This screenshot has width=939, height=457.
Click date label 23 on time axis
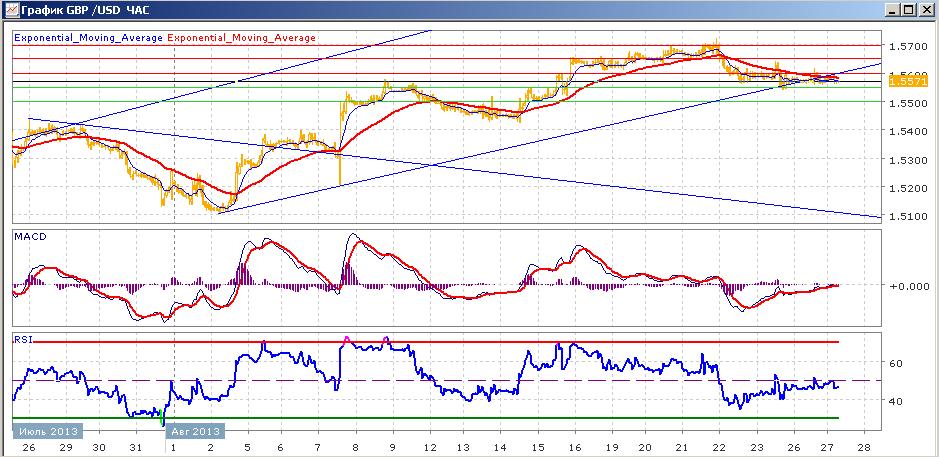(756, 447)
